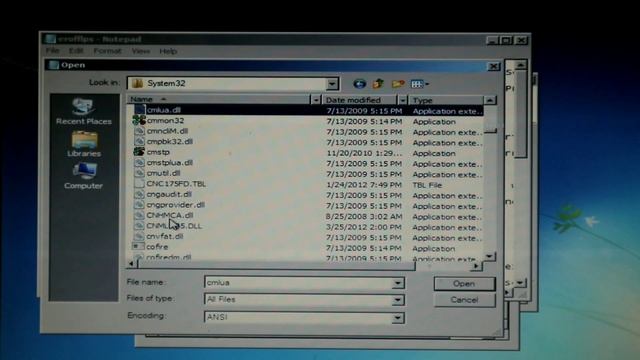Click the 1/24/2012 7:49 PM date cell

364,185
